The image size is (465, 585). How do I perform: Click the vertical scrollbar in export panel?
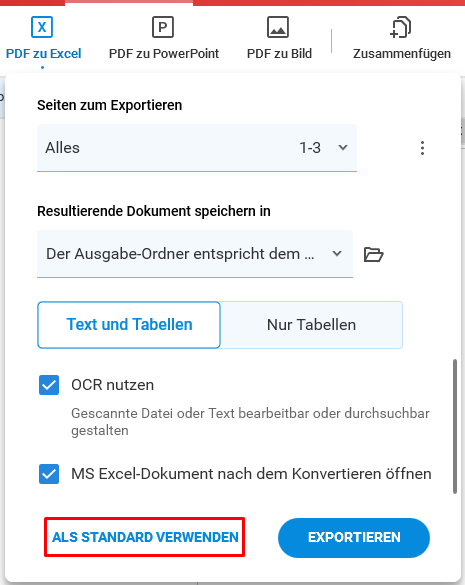pos(455,426)
